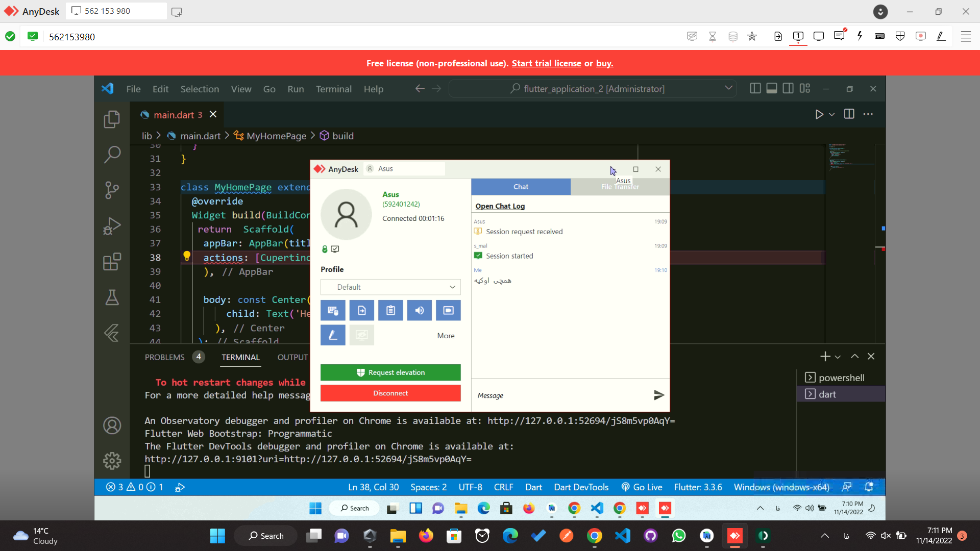Screen dimensions: 980x551
Task: Toggle keyboard and mouse control permission
Action: 333,310
